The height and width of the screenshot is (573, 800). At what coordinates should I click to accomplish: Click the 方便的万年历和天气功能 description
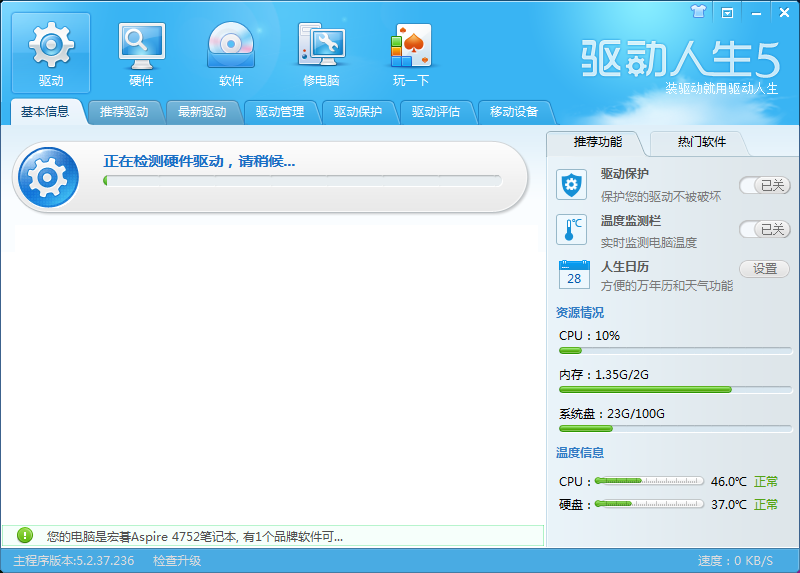click(x=667, y=286)
